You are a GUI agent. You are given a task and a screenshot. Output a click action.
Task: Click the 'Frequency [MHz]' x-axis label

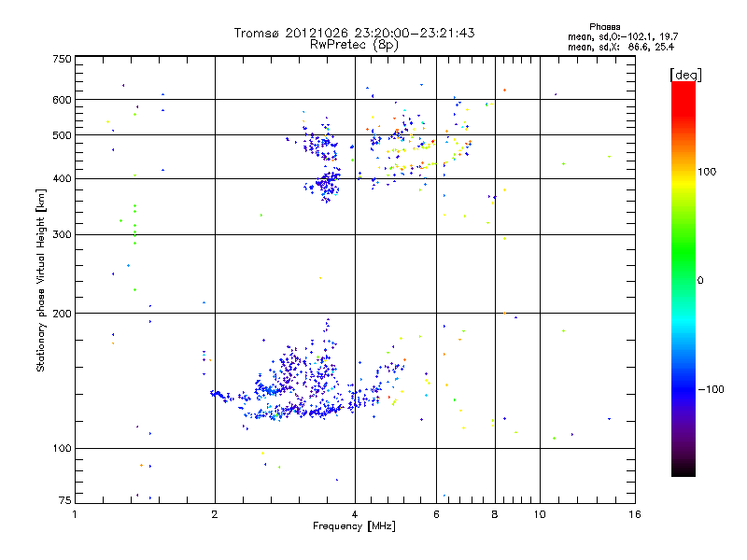pos(354,525)
